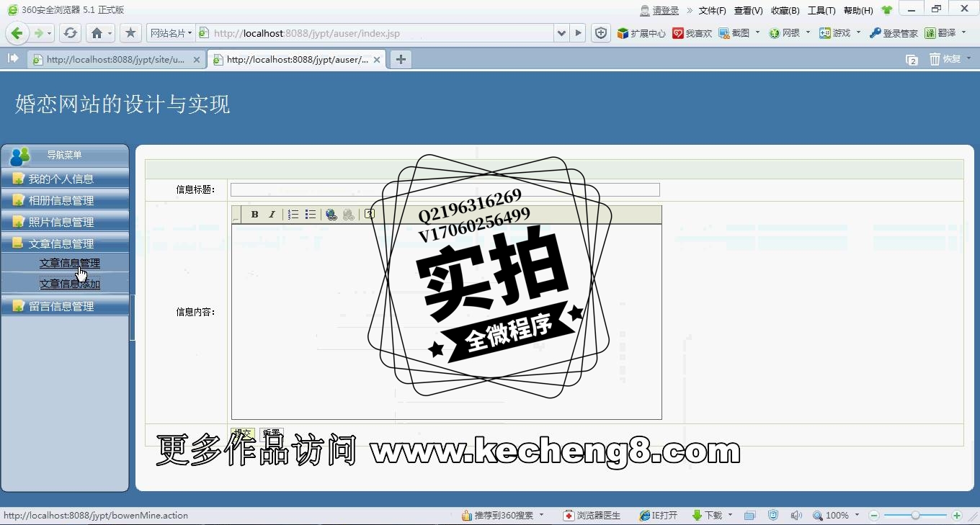Open the 文件(F) menu
This screenshot has width=980, height=525.
712,10
